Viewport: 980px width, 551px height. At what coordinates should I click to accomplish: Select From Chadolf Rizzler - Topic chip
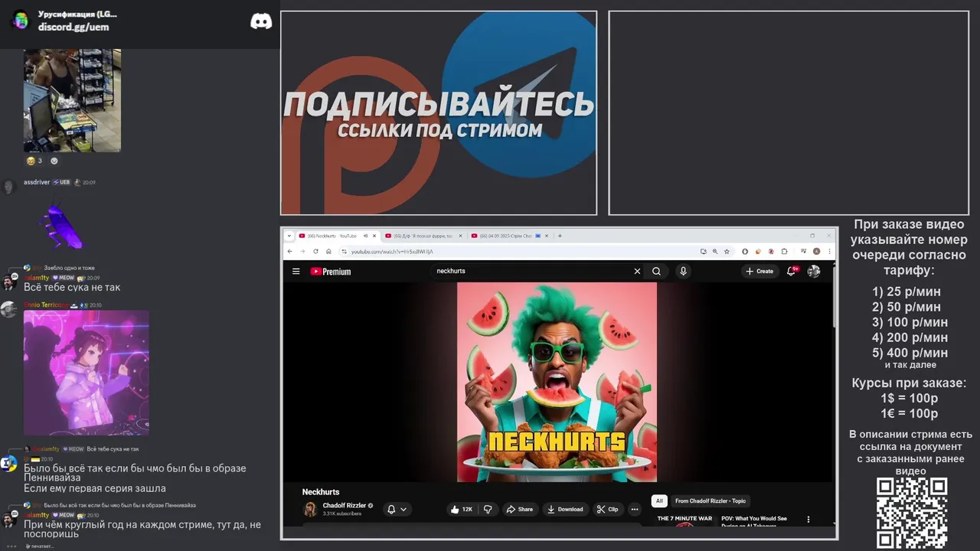[x=710, y=501]
